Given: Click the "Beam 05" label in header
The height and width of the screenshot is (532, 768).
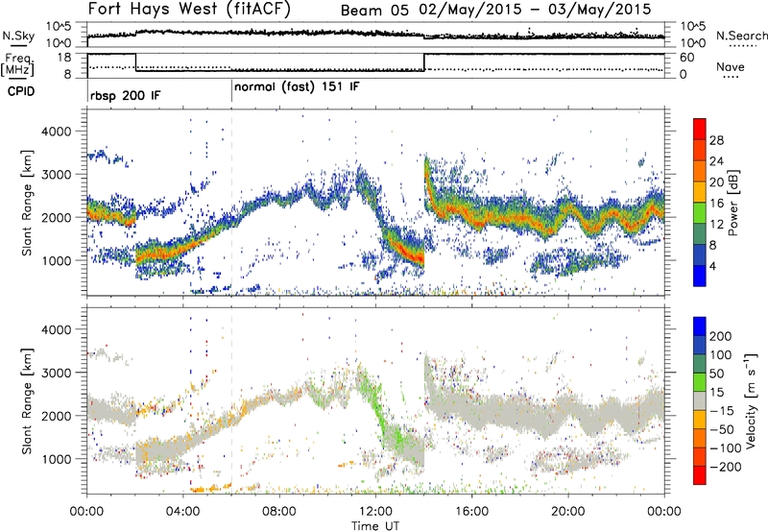Looking at the screenshot, I should click(x=374, y=11).
